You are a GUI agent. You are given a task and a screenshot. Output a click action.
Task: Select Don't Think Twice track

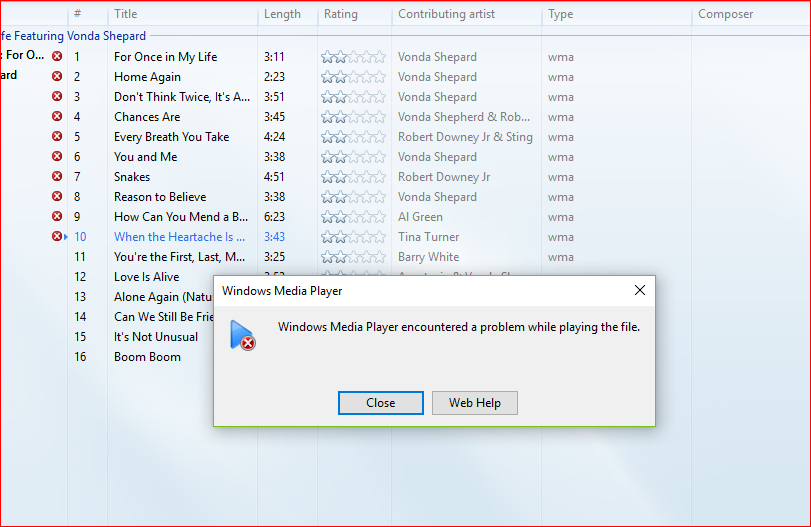[182, 97]
